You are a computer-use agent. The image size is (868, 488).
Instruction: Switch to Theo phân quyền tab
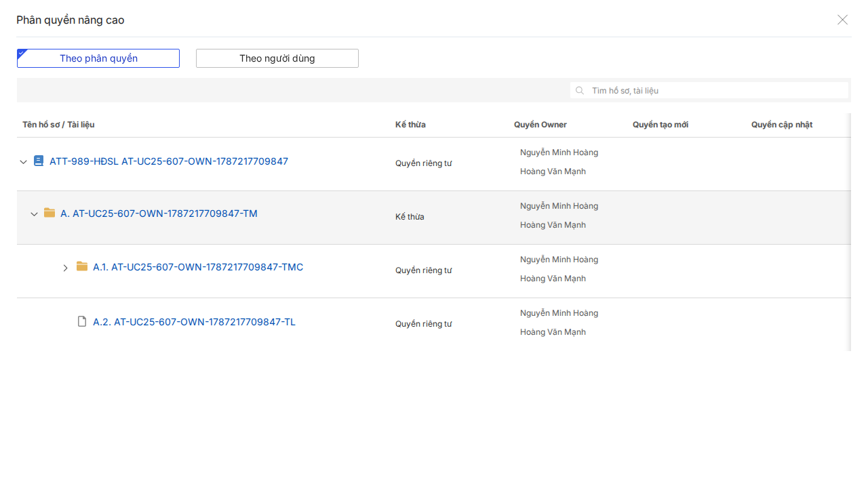(x=98, y=58)
